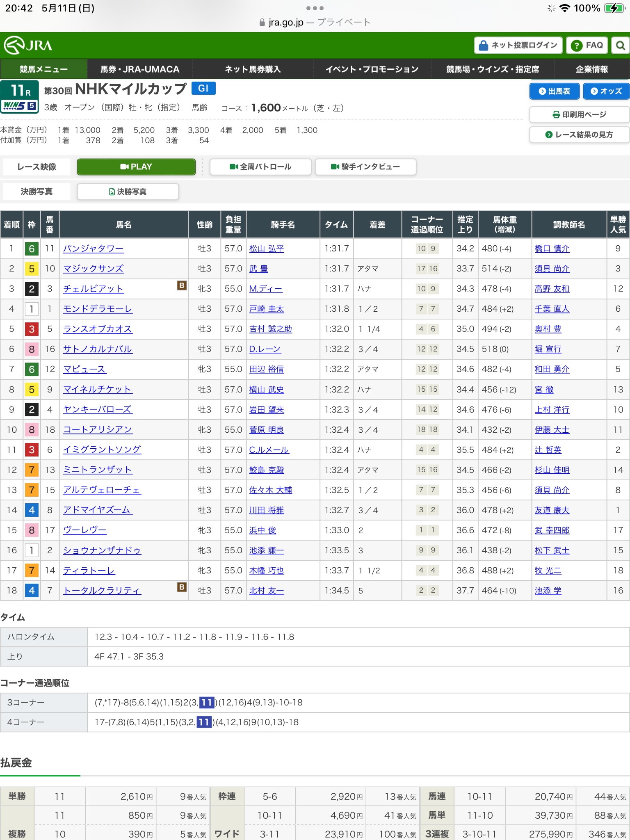The image size is (630, 840).
Task: Open 決勝写真 document button
Action: pos(128,192)
